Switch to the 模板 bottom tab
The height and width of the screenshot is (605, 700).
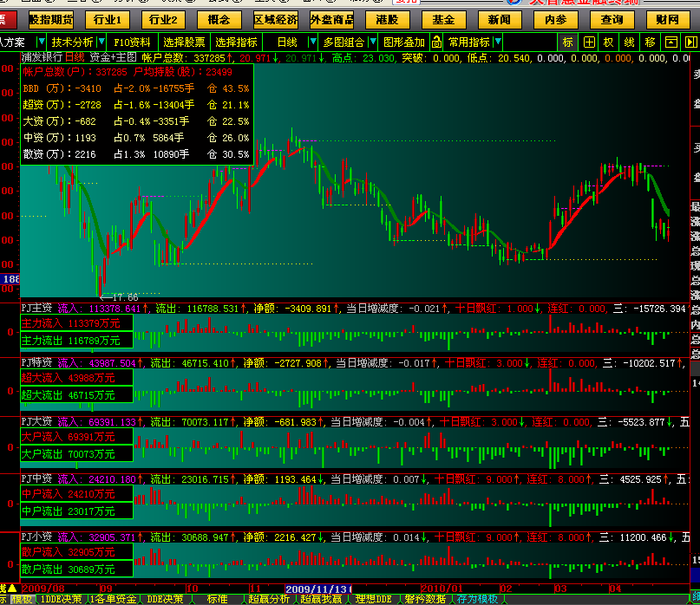22,599
